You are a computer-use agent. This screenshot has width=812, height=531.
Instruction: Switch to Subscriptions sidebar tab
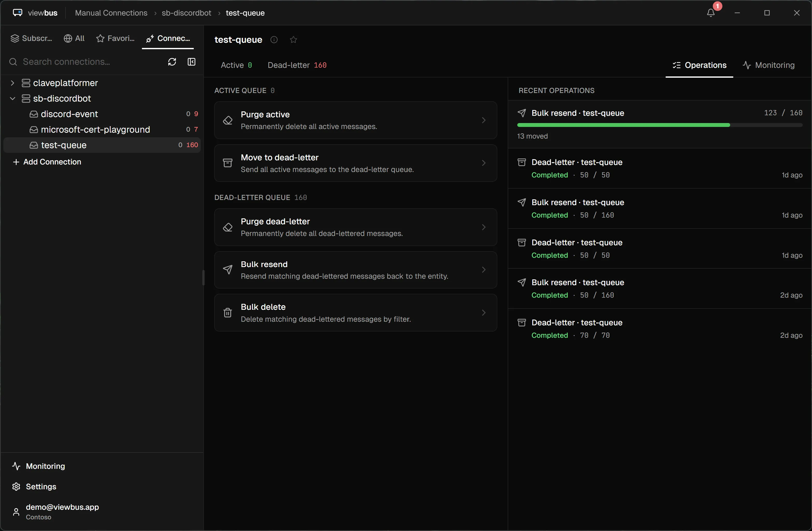coord(31,38)
